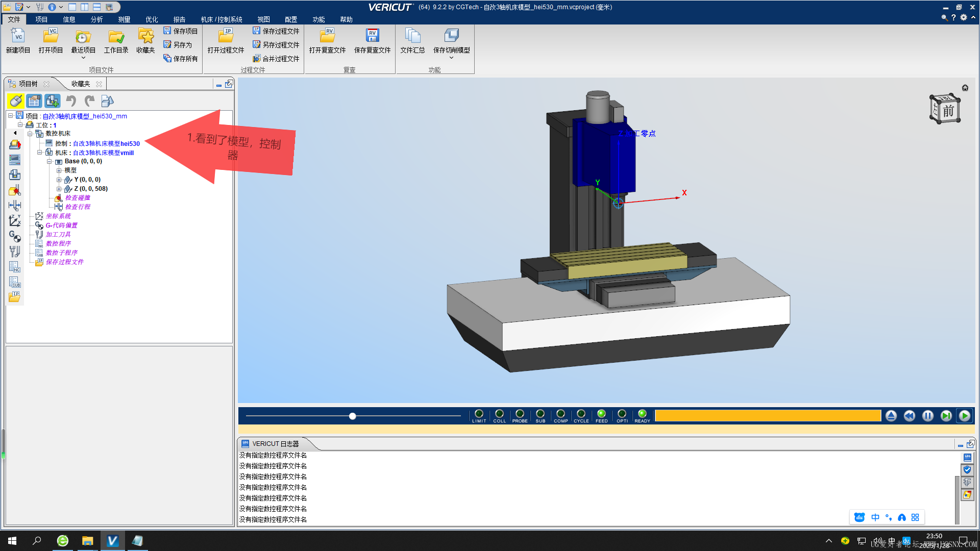This screenshot has width=980, height=551.
Task: Click the SUB subroutine icon in left sidebar
Action: click(15, 282)
